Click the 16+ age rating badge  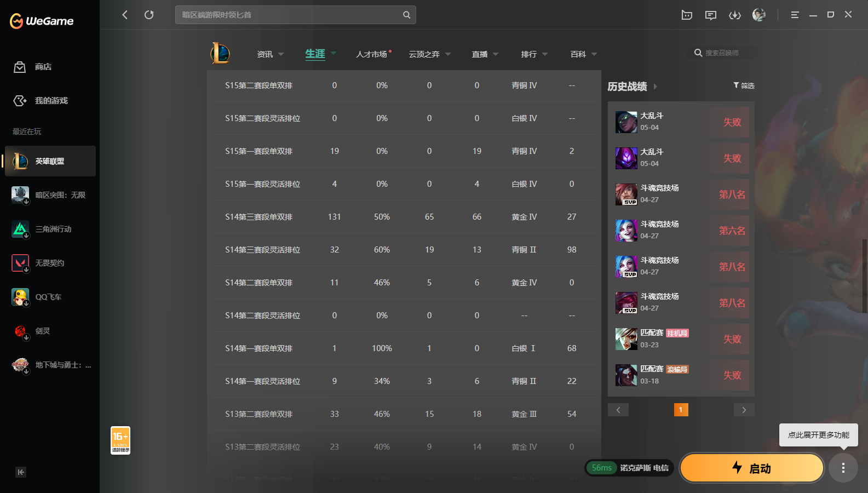pyautogui.click(x=120, y=440)
